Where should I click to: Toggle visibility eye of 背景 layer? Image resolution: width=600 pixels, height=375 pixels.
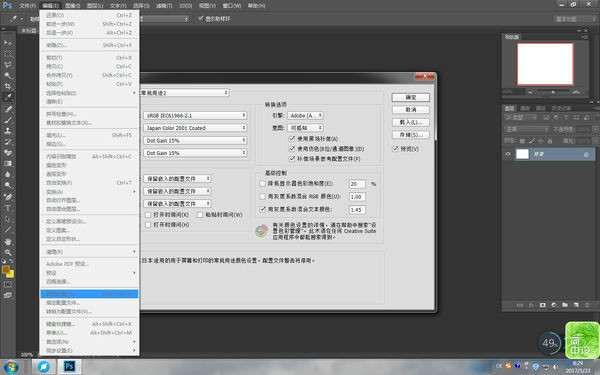[x=508, y=154]
